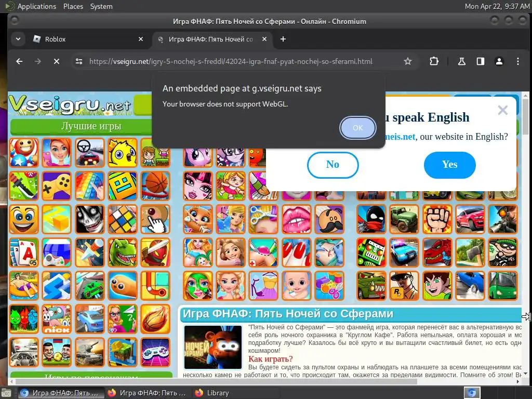Screen dimensions: 532x399
Task: Open the raised fist game icon
Action: click(x=437, y=219)
